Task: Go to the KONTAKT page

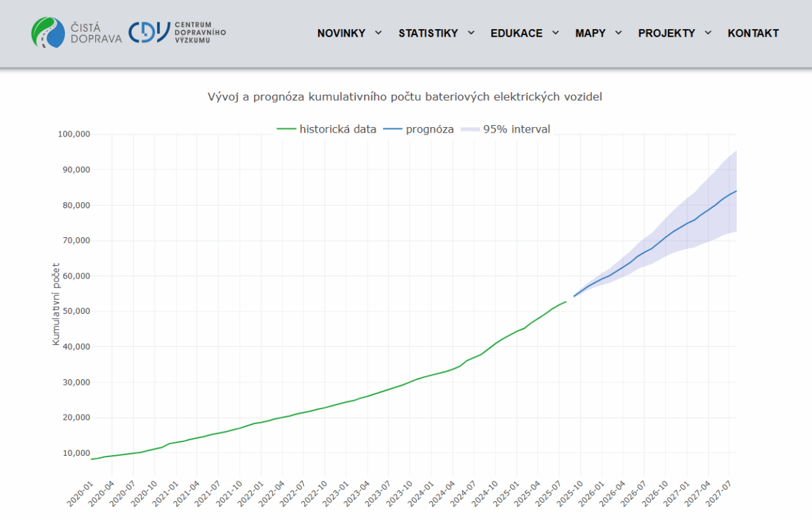Action: [753, 33]
